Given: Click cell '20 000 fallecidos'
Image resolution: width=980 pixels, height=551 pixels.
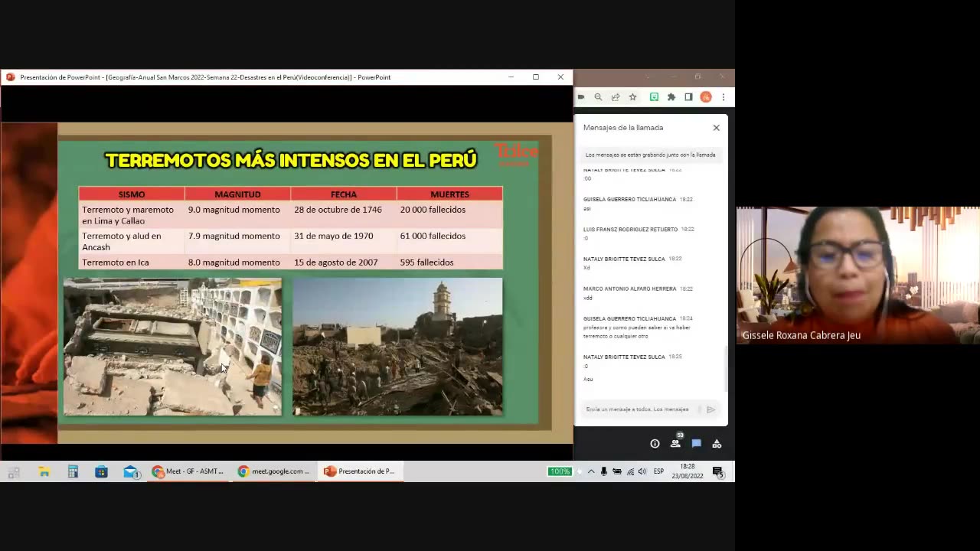Looking at the screenshot, I should coord(449,215).
